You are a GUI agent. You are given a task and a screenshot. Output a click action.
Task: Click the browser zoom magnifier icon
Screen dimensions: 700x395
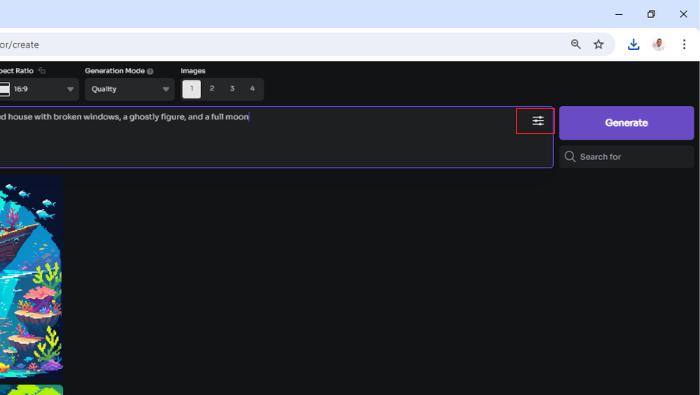575,44
